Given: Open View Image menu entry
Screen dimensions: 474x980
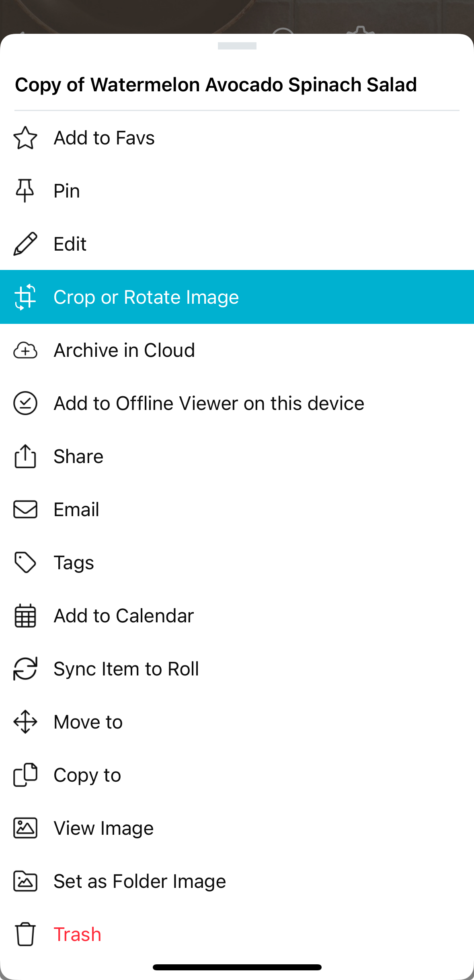Looking at the screenshot, I should pyautogui.click(x=104, y=828).
